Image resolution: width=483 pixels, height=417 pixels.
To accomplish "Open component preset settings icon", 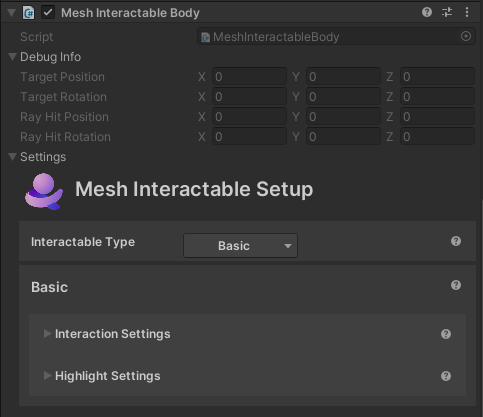I will [447, 12].
